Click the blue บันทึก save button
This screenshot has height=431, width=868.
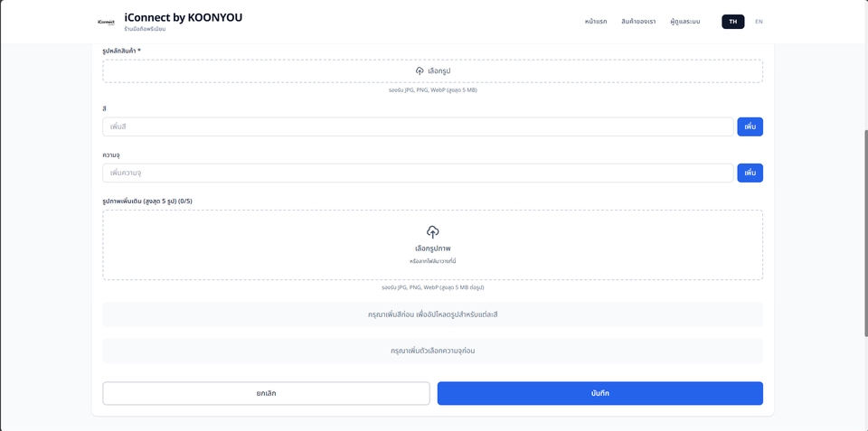tap(599, 393)
